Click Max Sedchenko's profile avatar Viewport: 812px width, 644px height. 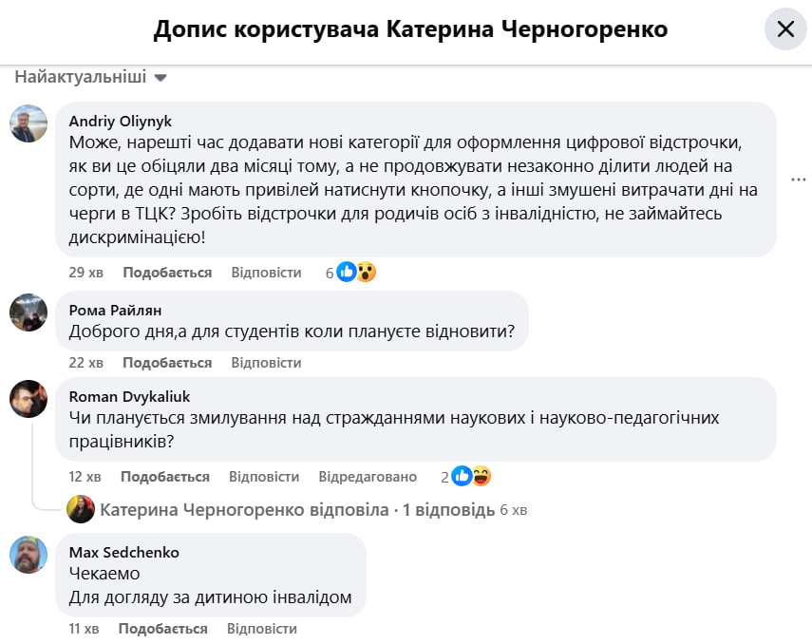coord(28,554)
